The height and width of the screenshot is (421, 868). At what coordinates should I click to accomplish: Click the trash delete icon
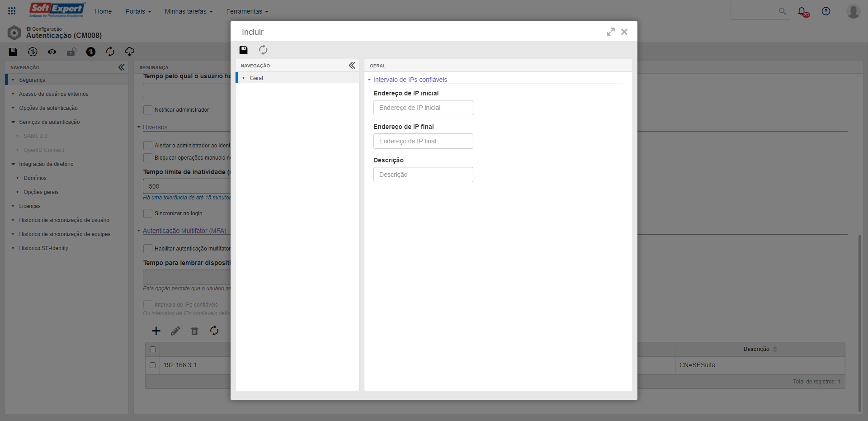coord(194,331)
